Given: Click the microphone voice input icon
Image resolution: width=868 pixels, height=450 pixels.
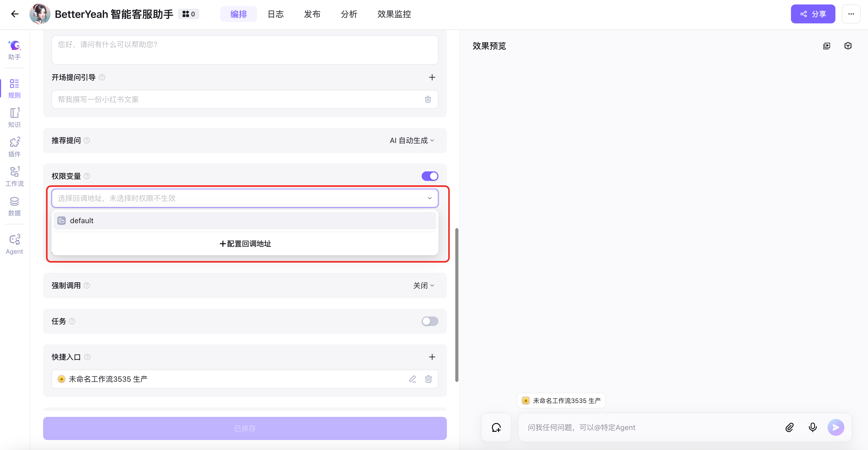Looking at the screenshot, I should tap(812, 427).
